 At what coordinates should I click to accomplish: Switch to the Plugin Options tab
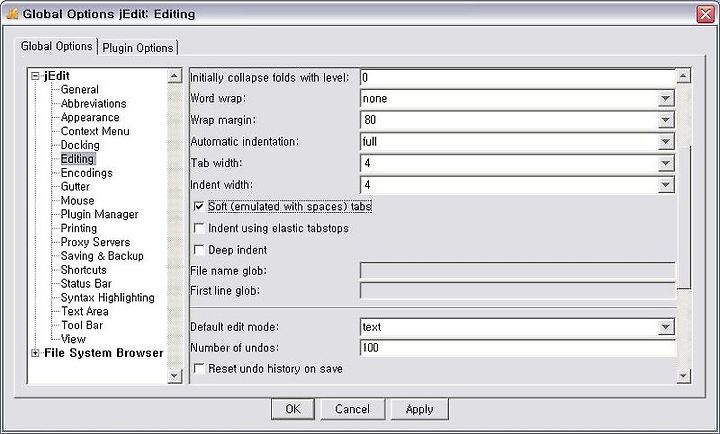137,47
